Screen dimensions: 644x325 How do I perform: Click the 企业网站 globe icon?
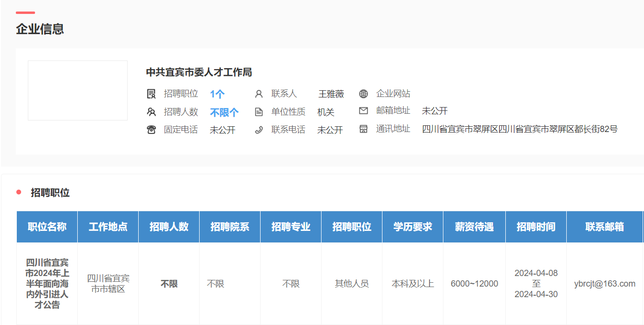[x=363, y=94]
